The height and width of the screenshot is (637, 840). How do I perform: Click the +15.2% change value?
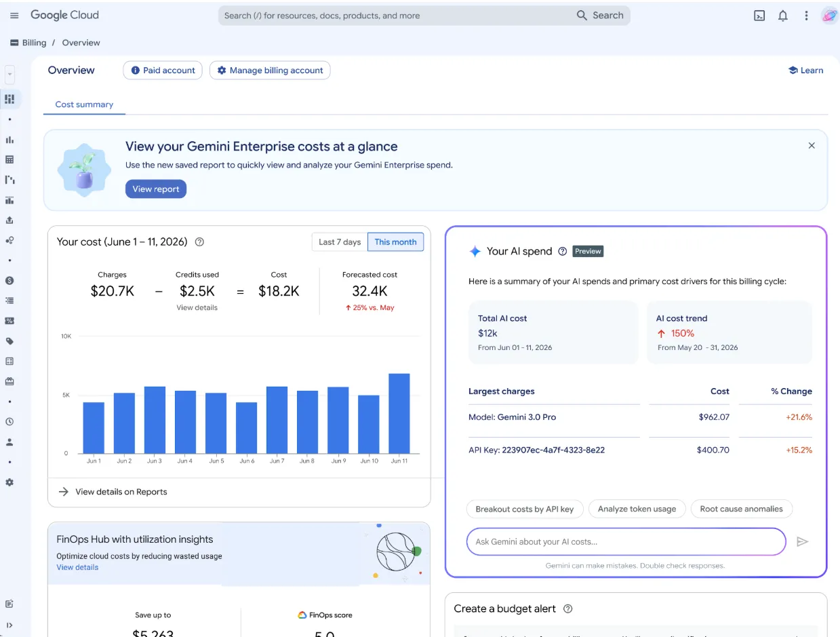tap(799, 450)
